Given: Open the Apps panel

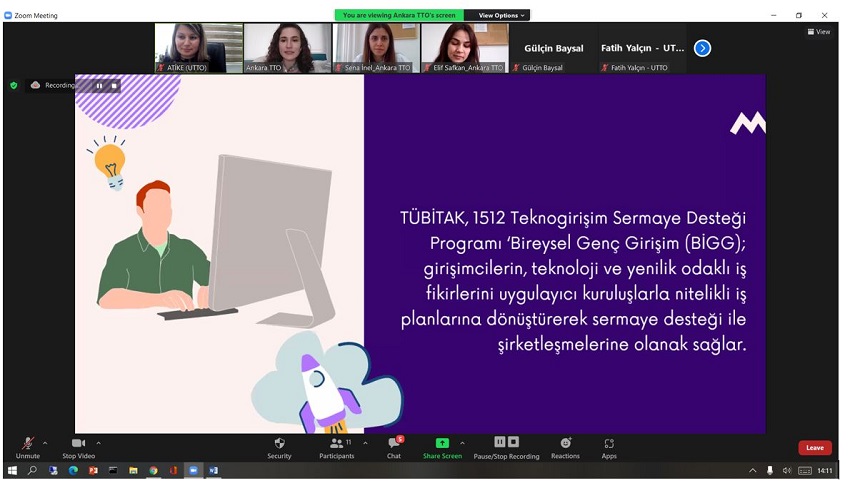Looking at the screenshot, I should pos(609,447).
